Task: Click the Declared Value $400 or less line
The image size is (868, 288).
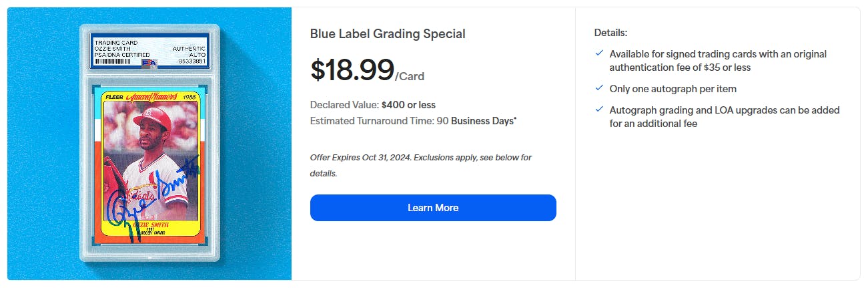Action: (373, 105)
